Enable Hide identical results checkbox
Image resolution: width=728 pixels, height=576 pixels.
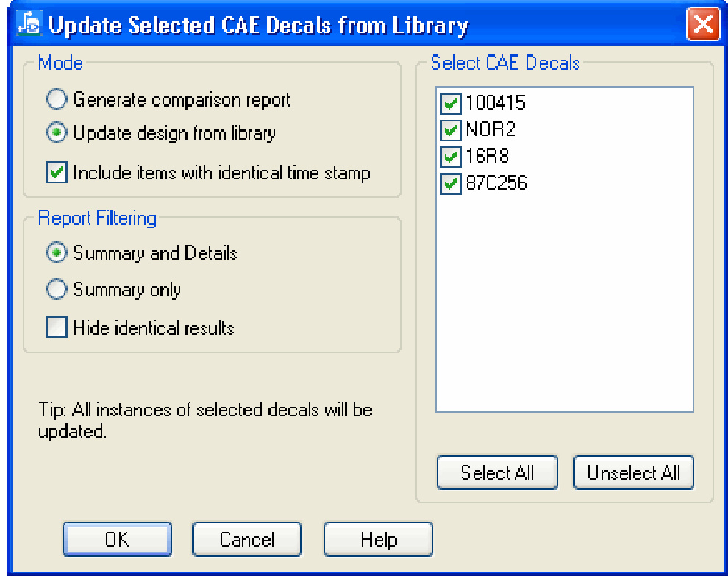coord(57,327)
